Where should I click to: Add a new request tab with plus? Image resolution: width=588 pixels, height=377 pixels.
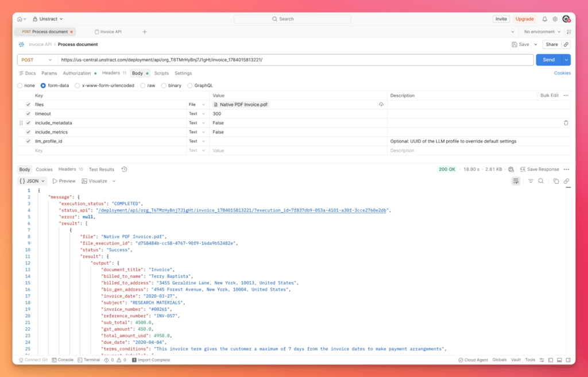144,32
